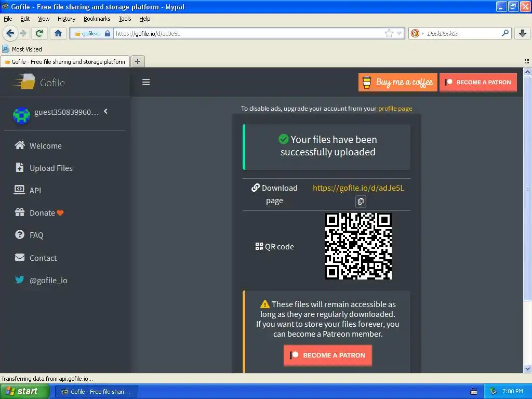Open the Tools menu
The height and width of the screenshot is (399, 532).
click(x=125, y=19)
